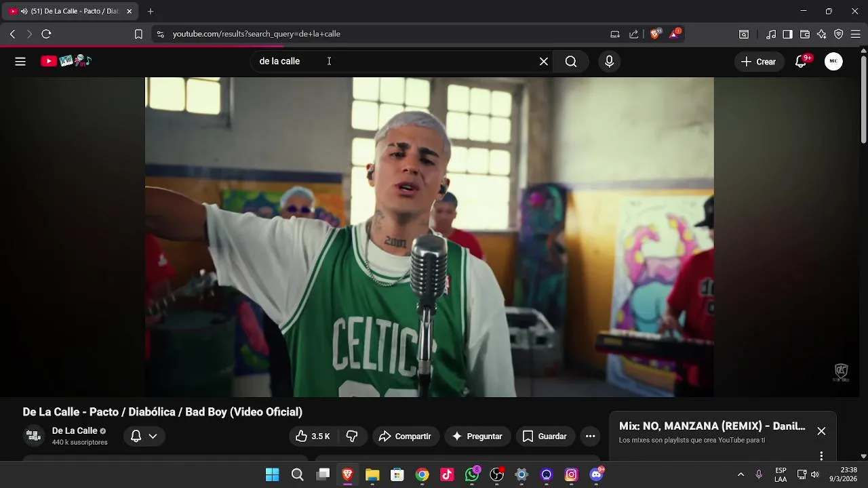
Task: Clear the search box with the X
Action: click(544, 61)
